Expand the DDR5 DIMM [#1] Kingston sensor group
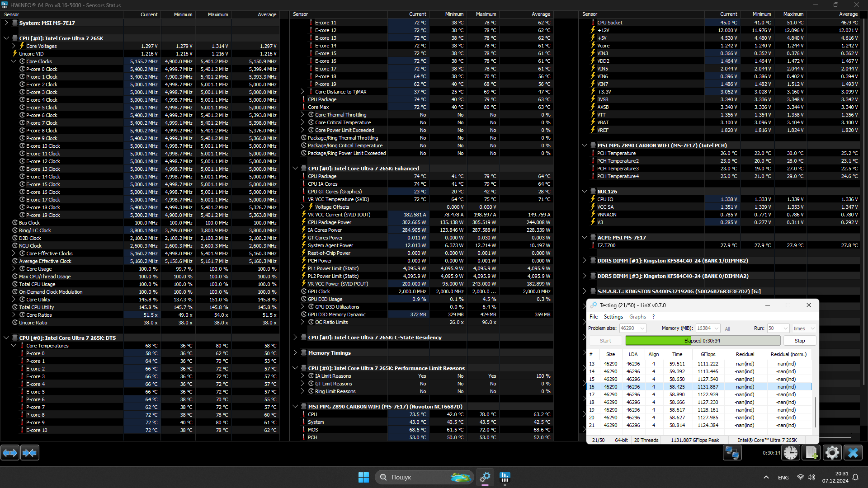Screen dimensions: 868x488 click(585, 261)
